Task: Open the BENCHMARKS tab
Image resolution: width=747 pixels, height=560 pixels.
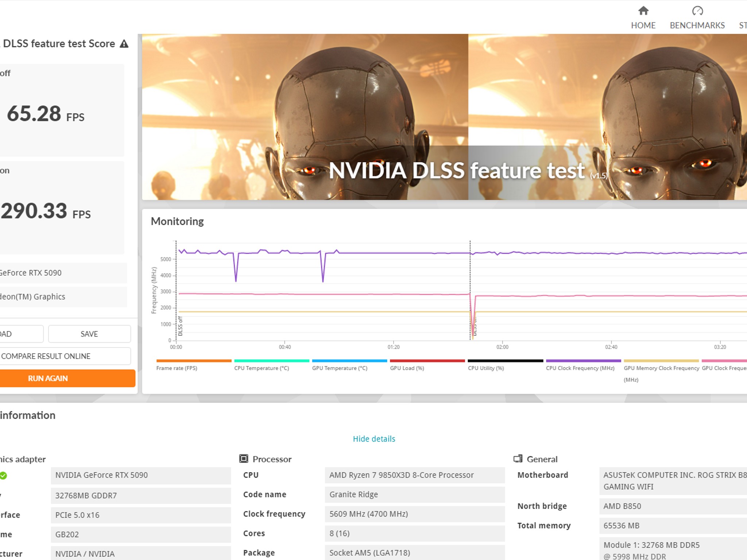Action: [x=697, y=17]
